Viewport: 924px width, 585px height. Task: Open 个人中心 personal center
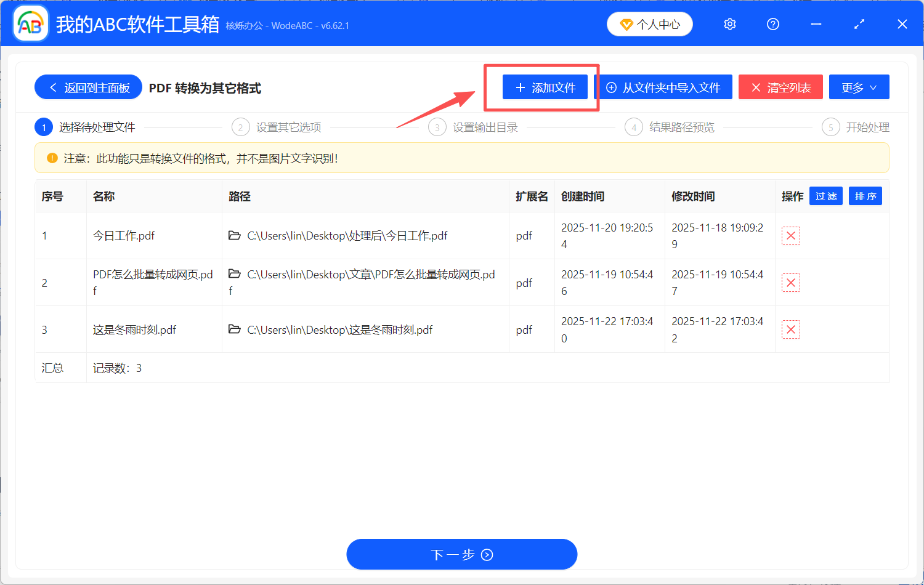pos(649,23)
